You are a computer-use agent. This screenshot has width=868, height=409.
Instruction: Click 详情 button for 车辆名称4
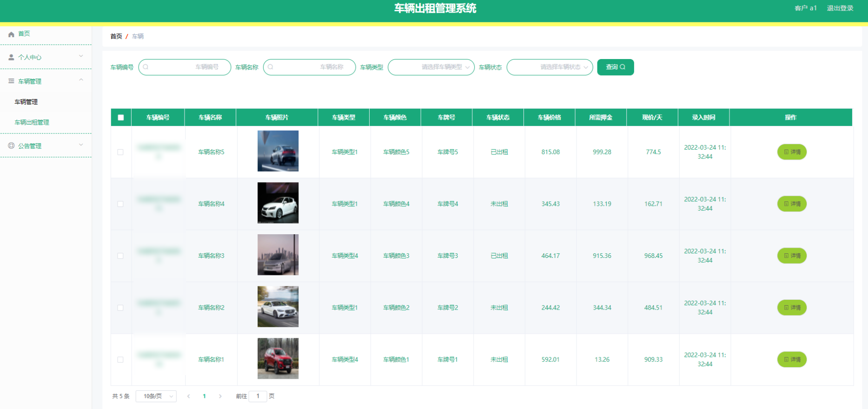click(792, 204)
